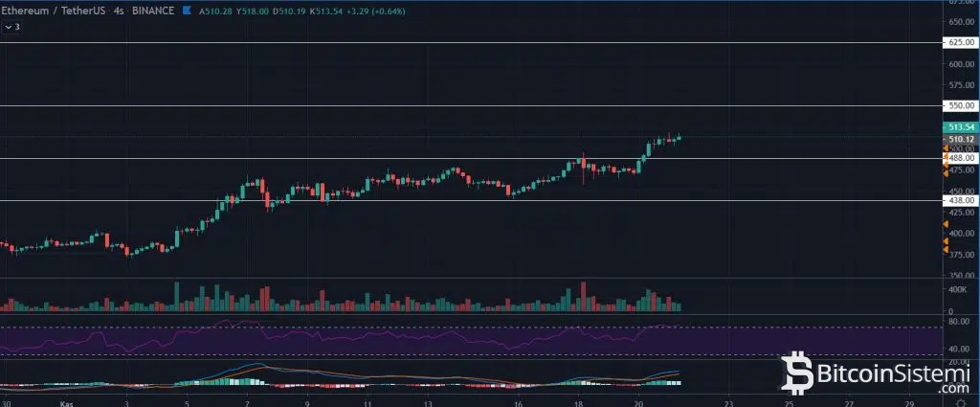Screen dimensions: 980x407
Task: Click the last candlestick on the chart
Action: 679,138
